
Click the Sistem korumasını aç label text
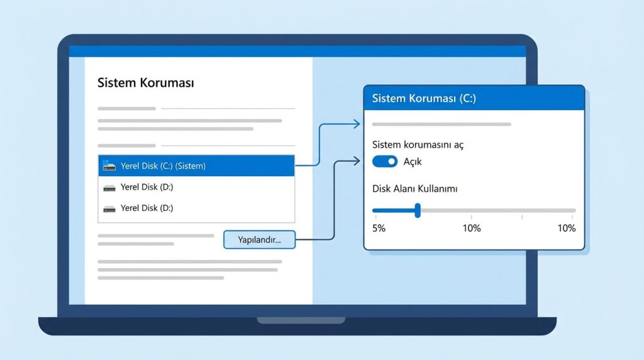(x=418, y=144)
